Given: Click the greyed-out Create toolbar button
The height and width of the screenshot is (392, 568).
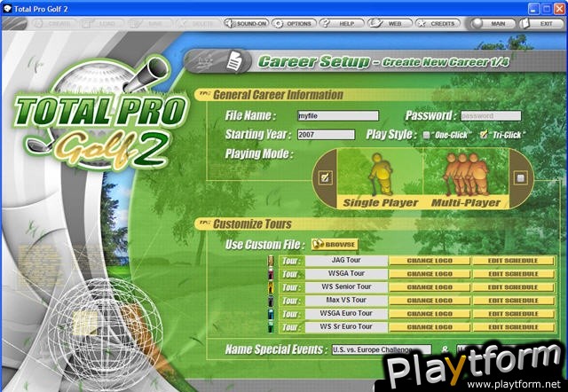Looking at the screenshot, I should point(53,24).
